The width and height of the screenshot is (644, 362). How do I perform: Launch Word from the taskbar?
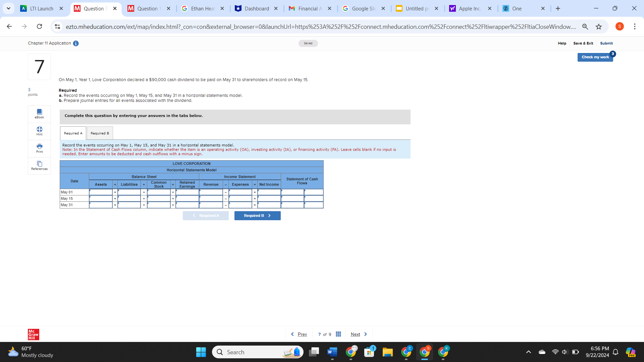click(332, 352)
